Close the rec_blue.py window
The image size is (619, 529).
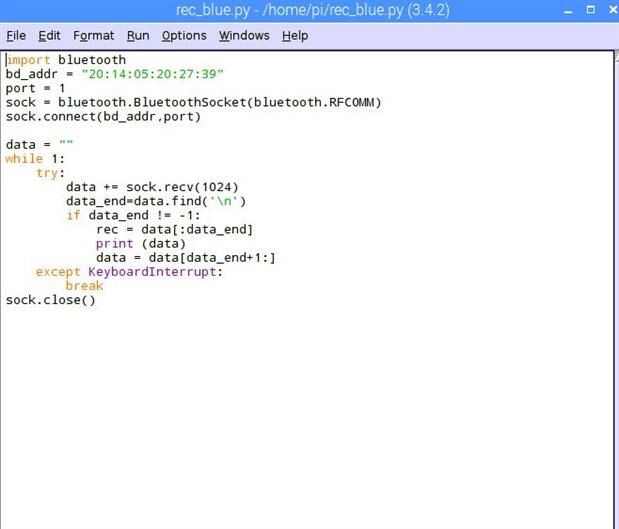point(613,9)
